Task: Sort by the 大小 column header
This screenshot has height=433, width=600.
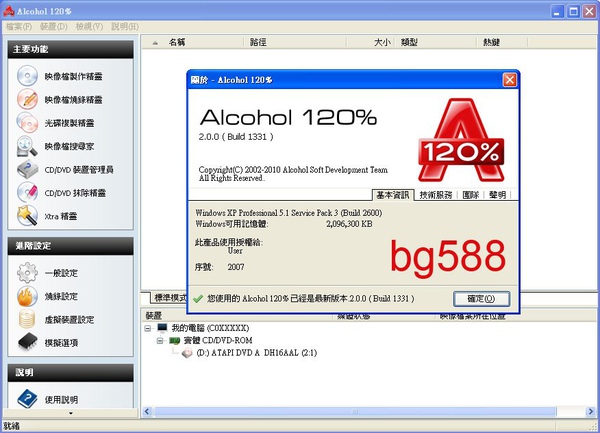Action: coord(370,42)
